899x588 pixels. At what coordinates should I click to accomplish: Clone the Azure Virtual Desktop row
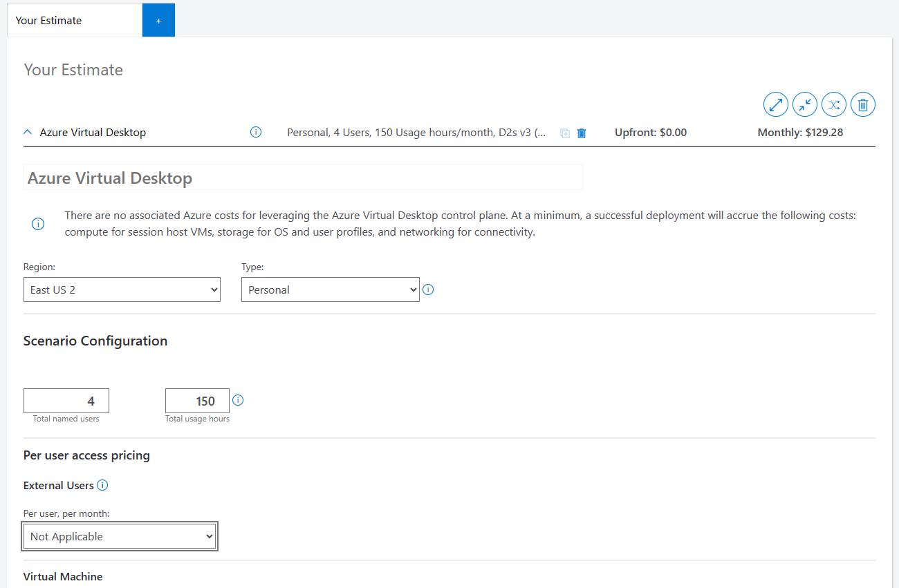tap(565, 133)
